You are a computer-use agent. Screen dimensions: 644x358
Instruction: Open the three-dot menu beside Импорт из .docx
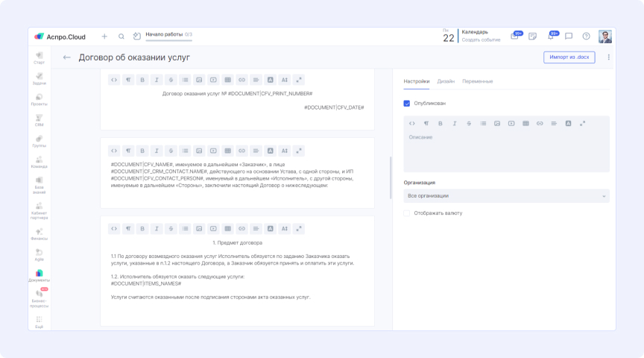[608, 57]
